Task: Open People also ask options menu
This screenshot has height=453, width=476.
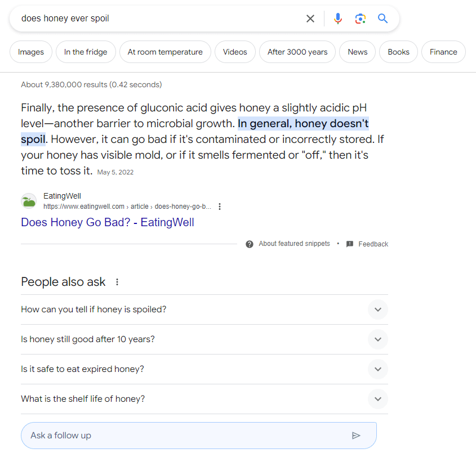Action: pyautogui.click(x=117, y=282)
